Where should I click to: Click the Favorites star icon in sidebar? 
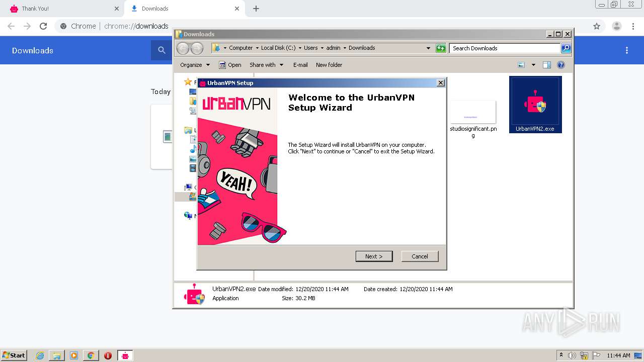click(188, 82)
